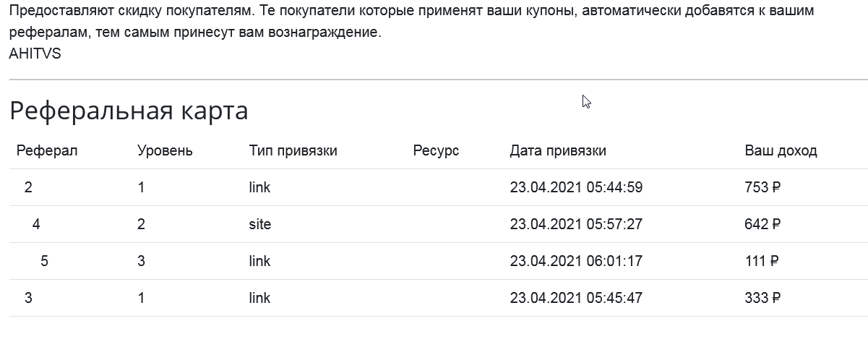Select referral 4 under referral 2
The height and width of the screenshot is (355, 868).
(36, 224)
